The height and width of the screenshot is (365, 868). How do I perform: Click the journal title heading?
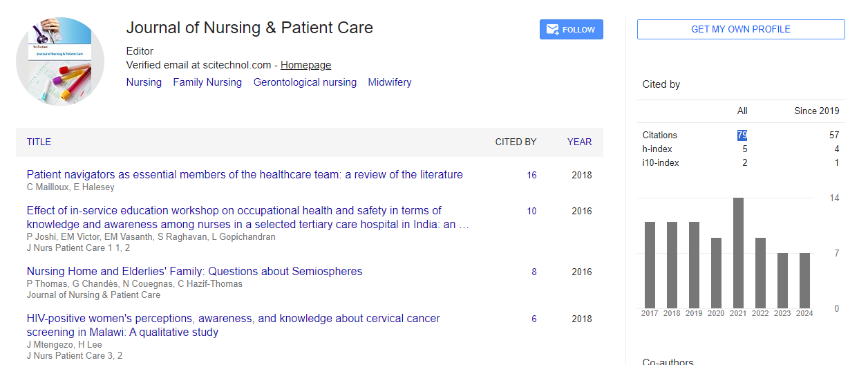(x=249, y=28)
